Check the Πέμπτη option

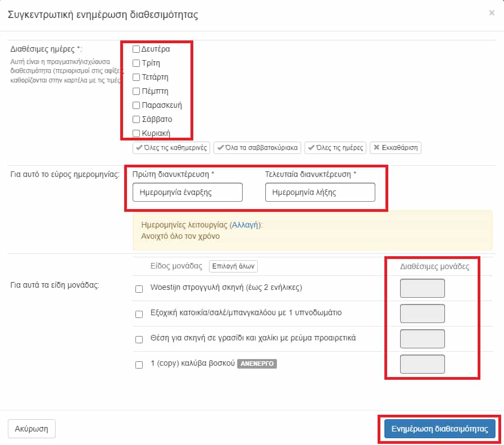click(x=137, y=92)
